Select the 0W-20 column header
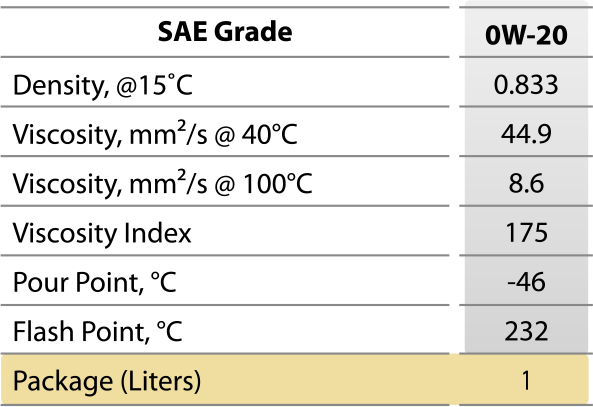 (x=526, y=35)
